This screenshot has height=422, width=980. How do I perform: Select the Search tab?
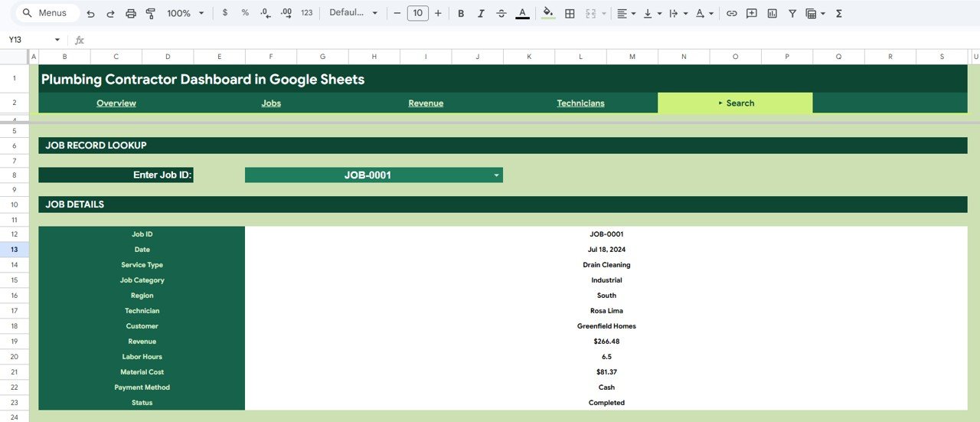(735, 103)
